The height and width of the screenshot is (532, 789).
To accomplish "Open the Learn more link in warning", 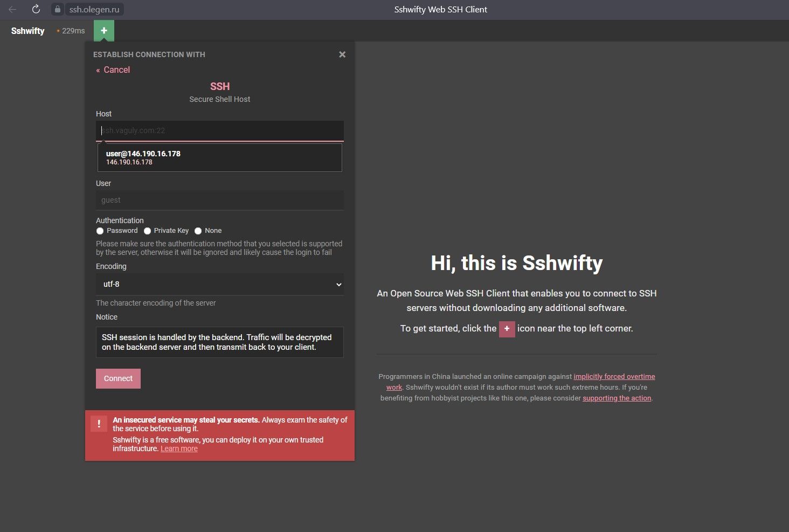I will [x=179, y=448].
